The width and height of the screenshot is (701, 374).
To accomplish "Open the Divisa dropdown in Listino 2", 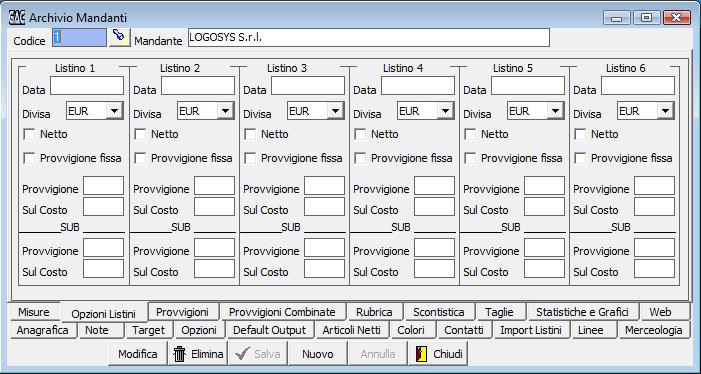I will point(225,111).
